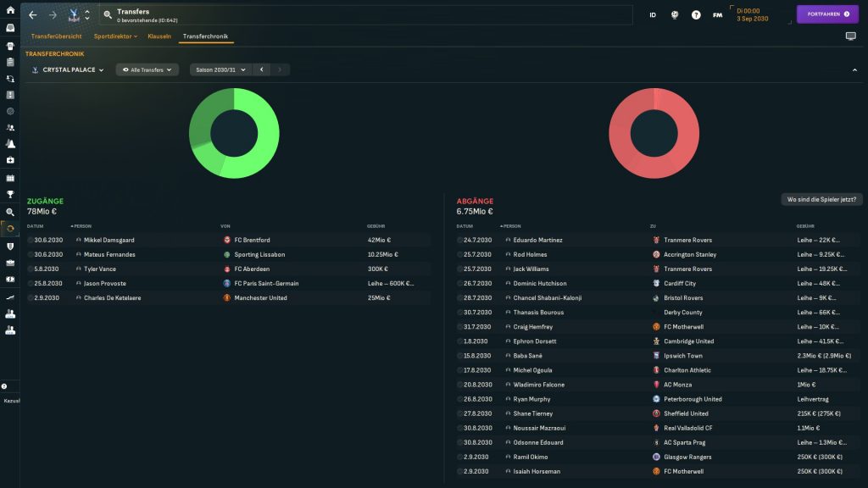Click the Transfers search field
The width and height of the screenshot is (868, 488).
pos(364,14)
